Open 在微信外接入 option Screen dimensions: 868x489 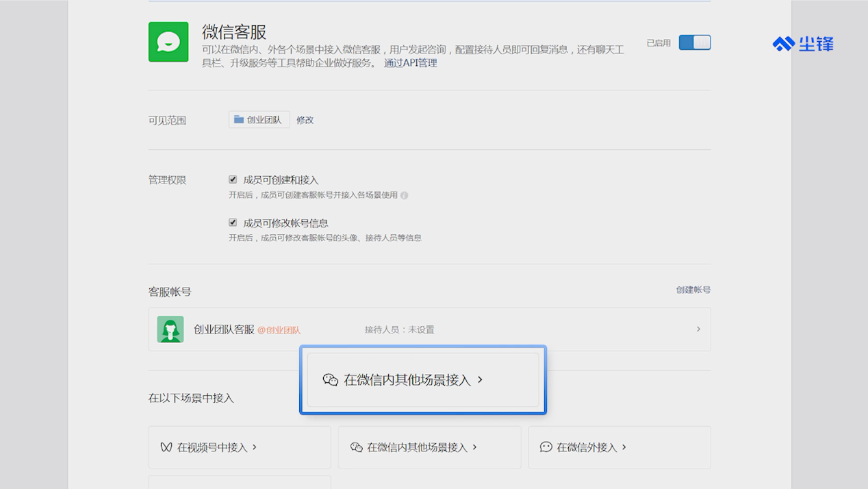point(620,447)
